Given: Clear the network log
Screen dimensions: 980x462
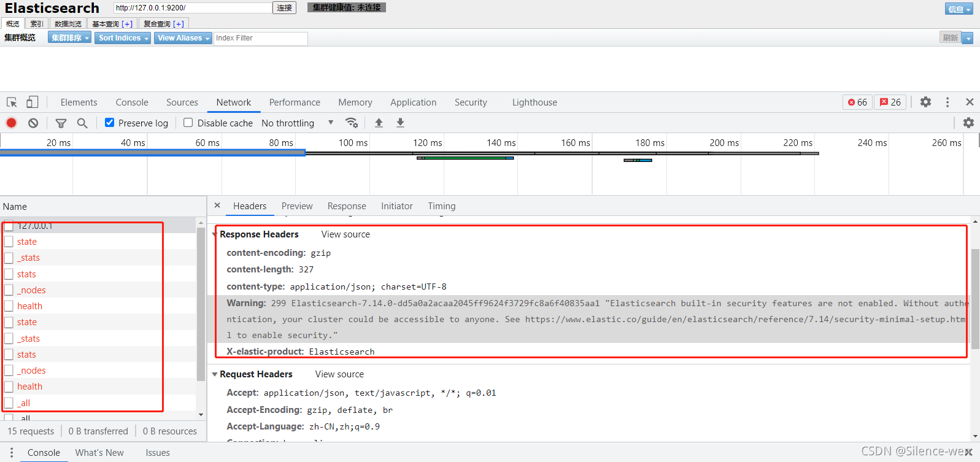Looking at the screenshot, I should point(33,123).
